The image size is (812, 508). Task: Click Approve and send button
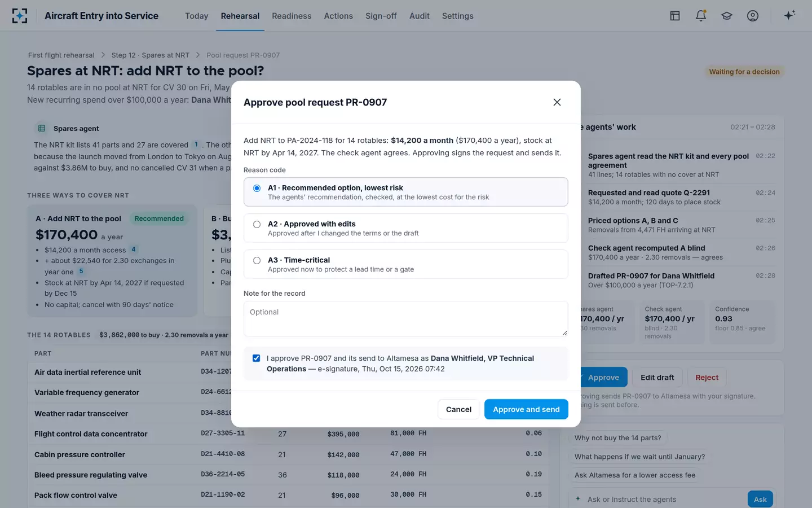point(526,409)
